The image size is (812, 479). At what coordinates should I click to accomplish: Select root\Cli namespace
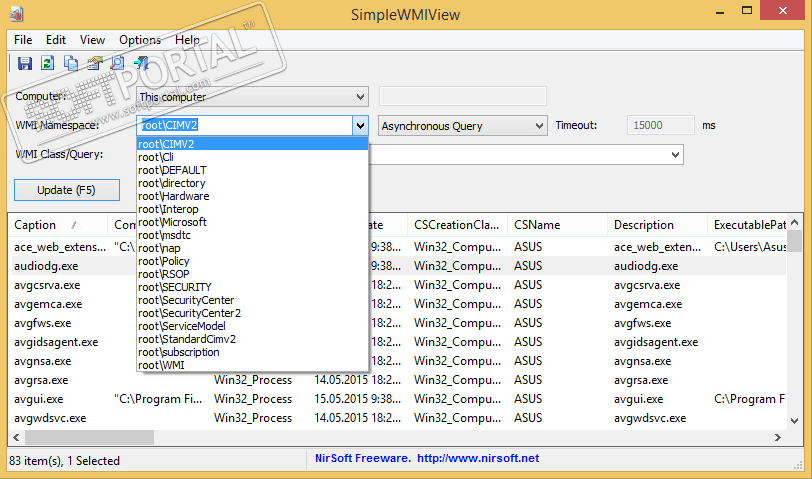pyautogui.click(x=252, y=157)
